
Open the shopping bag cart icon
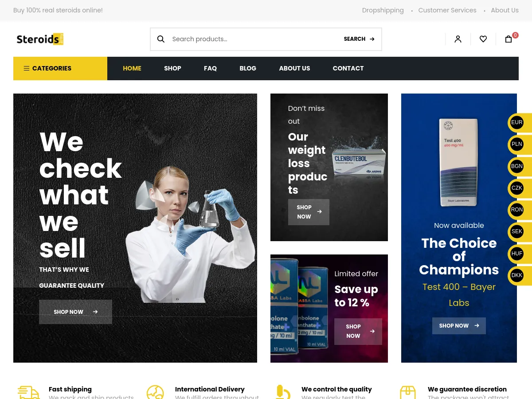[509, 39]
